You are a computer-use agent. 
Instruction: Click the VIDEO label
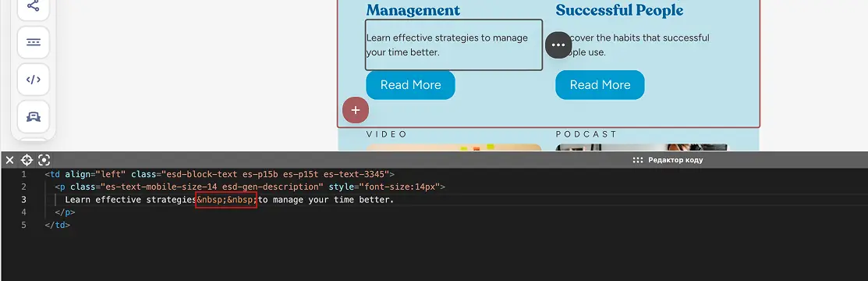click(386, 134)
